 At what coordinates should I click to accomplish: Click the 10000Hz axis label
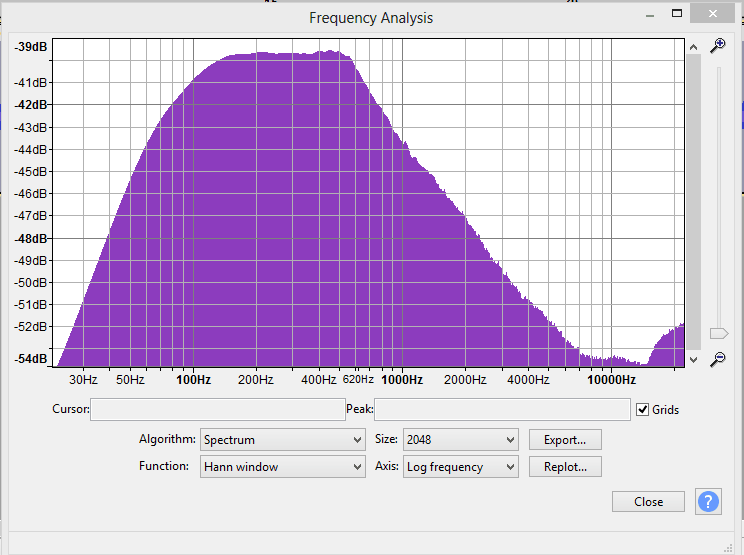[x=611, y=380]
